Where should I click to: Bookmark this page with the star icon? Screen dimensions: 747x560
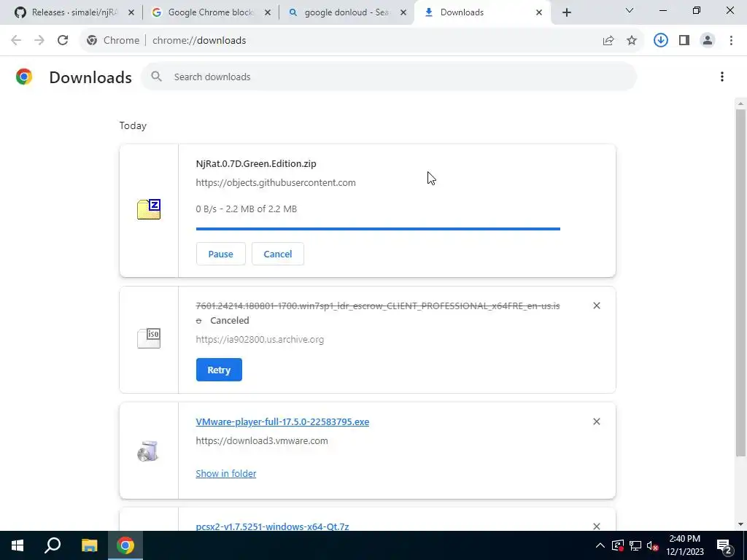point(632,41)
